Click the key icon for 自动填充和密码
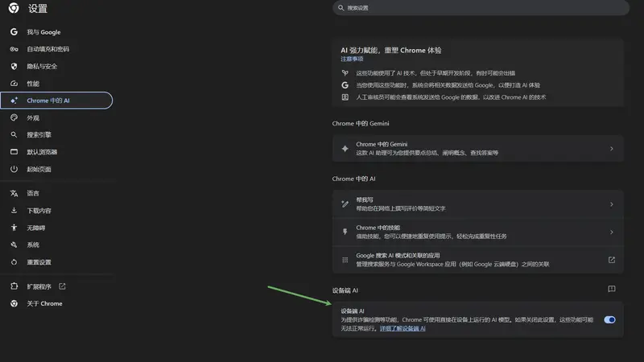The height and width of the screenshot is (362, 644). click(14, 49)
